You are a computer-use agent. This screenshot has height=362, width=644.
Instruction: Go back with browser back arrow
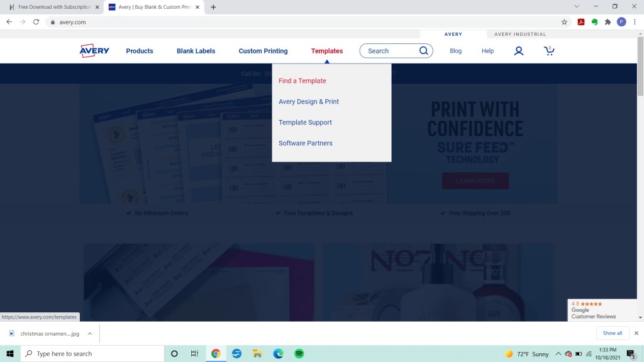point(9,22)
